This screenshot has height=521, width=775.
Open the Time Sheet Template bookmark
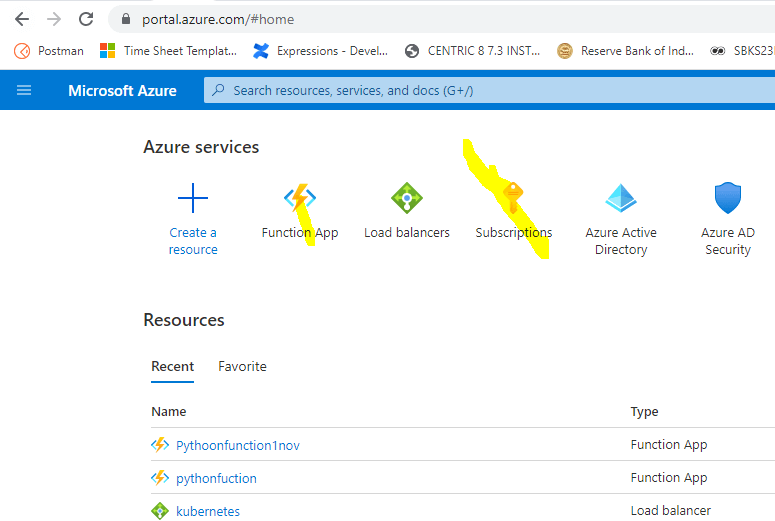tap(168, 51)
